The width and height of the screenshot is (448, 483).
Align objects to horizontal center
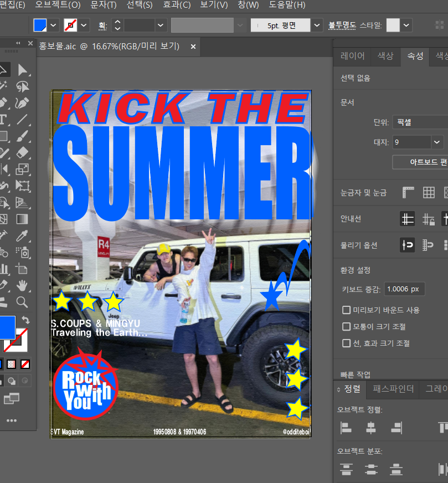pos(370,428)
